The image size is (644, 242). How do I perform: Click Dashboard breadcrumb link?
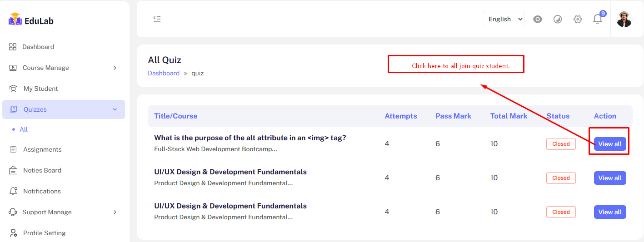pyautogui.click(x=164, y=73)
